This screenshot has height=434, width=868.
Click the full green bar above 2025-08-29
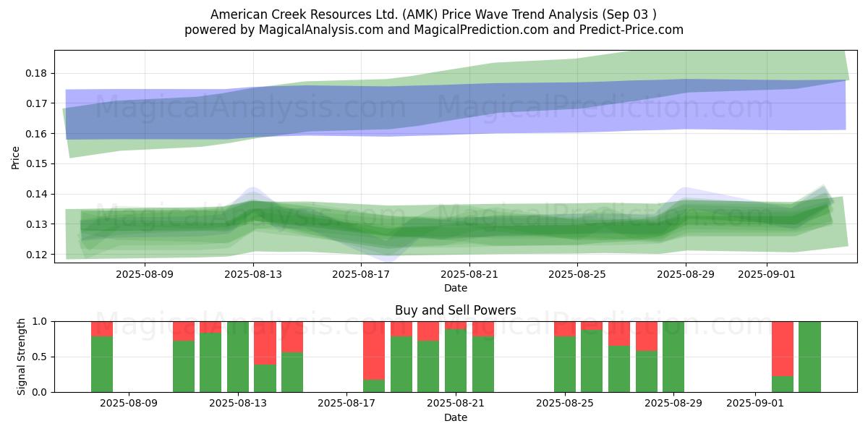tap(673, 357)
